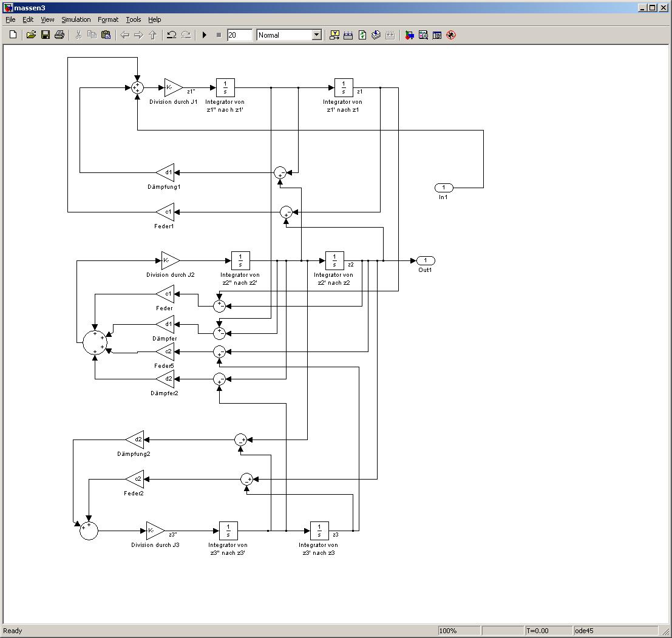
Task: Save the model with the floppy icon
Action: point(45,35)
